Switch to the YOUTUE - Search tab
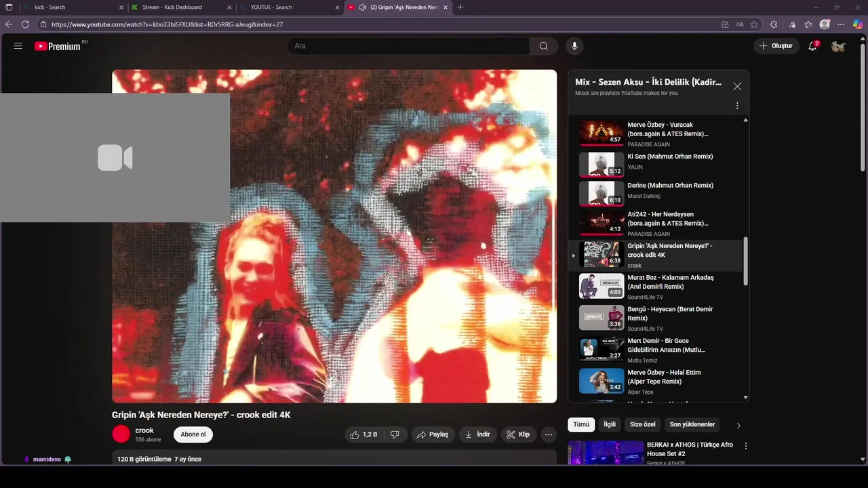 point(288,7)
